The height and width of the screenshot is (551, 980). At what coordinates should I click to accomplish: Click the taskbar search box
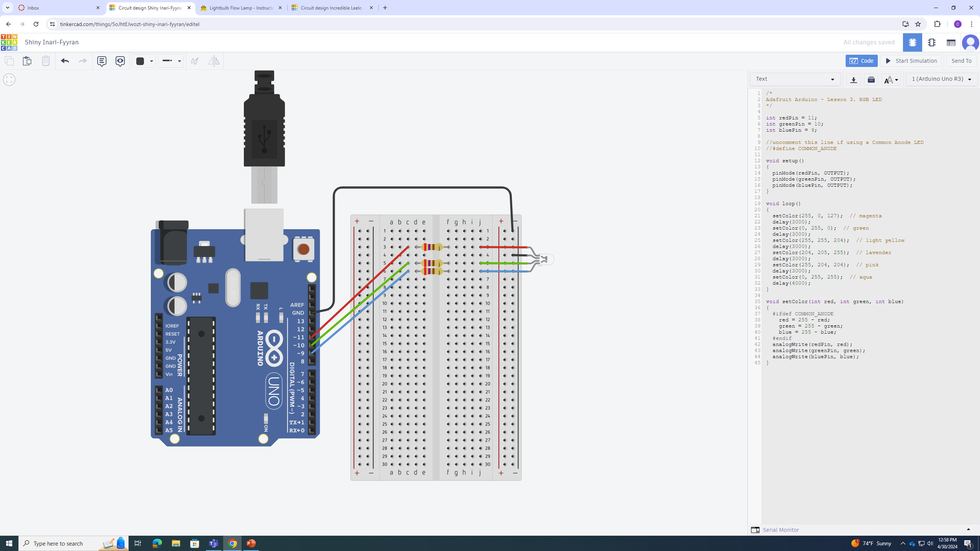(x=73, y=543)
